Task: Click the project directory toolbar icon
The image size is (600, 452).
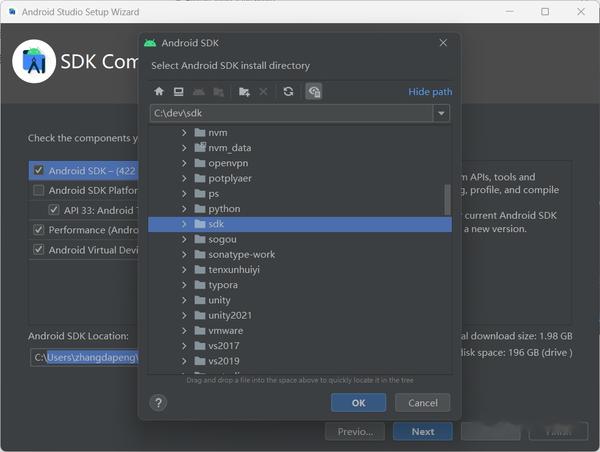Action: [x=198, y=92]
